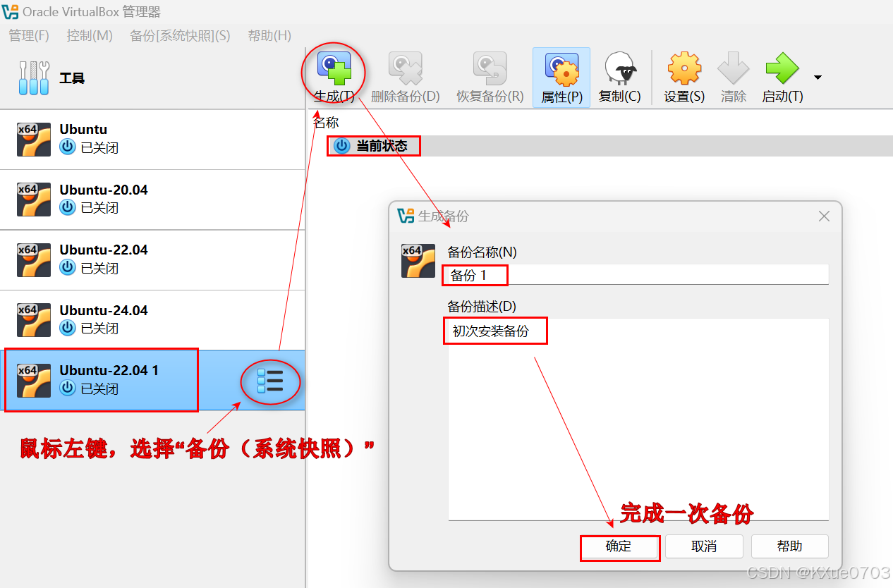Click the 恢复备份(R) toolbar icon
The height and width of the screenshot is (588, 893).
pyautogui.click(x=490, y=69)
